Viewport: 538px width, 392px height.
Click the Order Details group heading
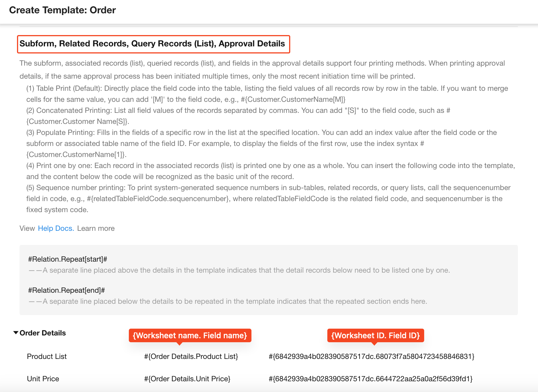(x=42, y=333)
